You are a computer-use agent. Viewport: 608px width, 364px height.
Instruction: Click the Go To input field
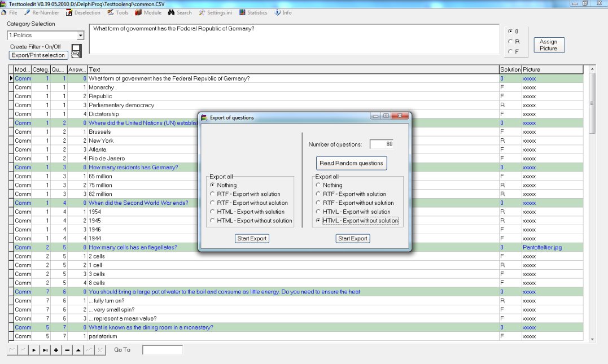coord(163,350)
